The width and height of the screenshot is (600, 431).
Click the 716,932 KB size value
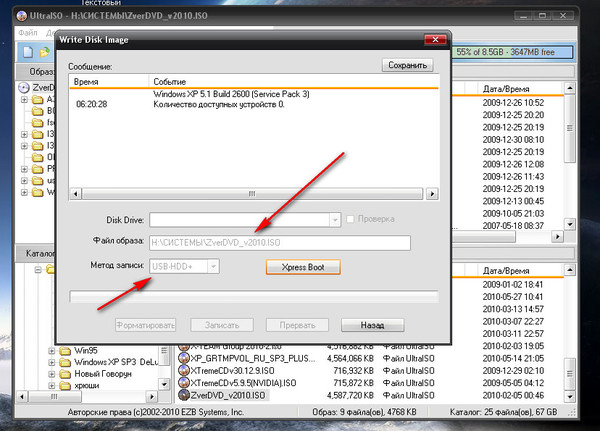[354, 371]
